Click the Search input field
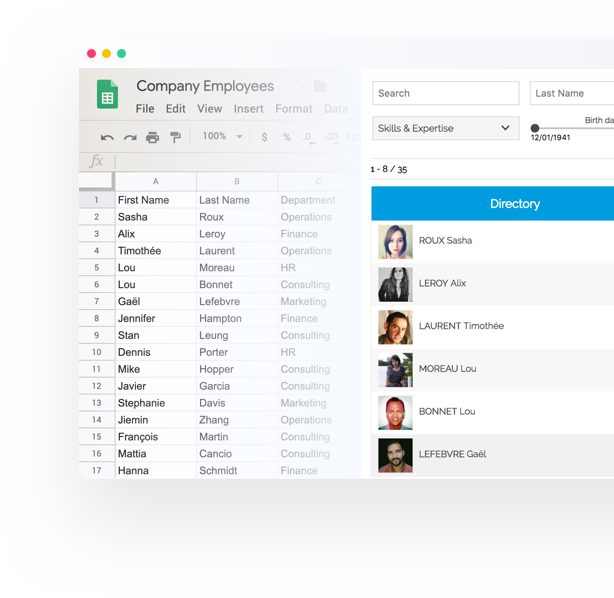The height and width of the screenshot is (598, 614). click(446, 93)
